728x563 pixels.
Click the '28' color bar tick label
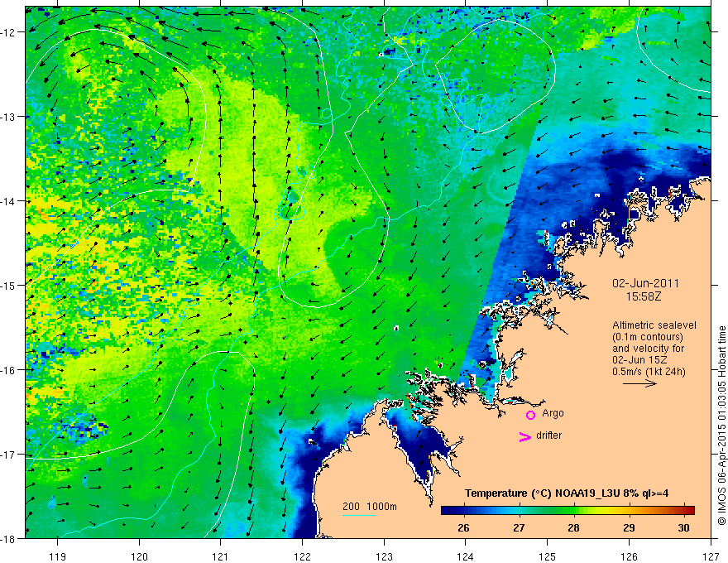point(573,528)
